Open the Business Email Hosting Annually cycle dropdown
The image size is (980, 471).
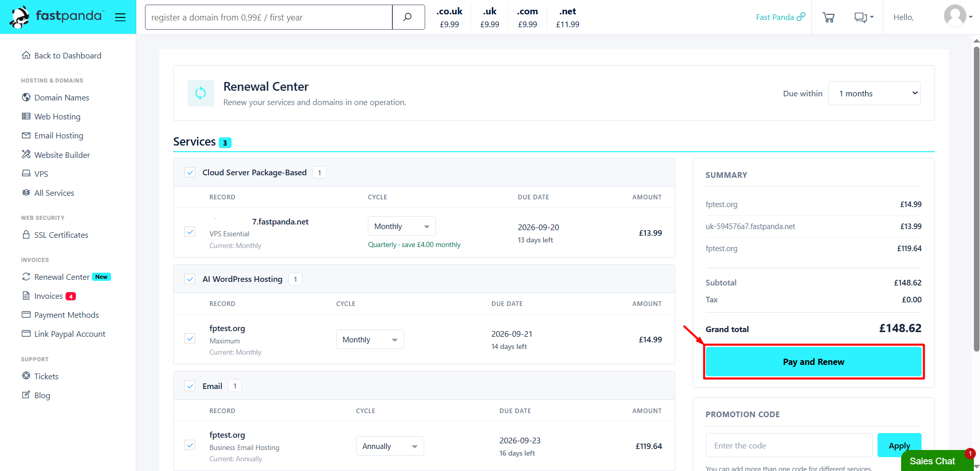[390, 446]
